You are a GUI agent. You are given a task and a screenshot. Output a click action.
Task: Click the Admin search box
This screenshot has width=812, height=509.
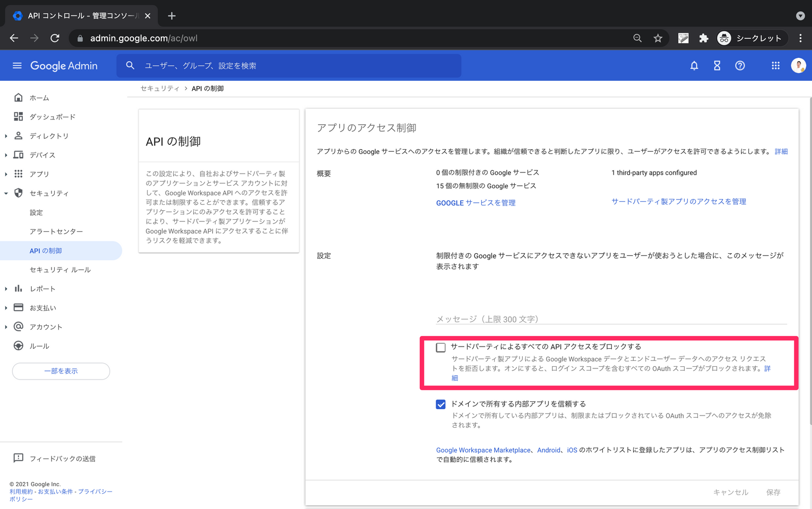289,66
